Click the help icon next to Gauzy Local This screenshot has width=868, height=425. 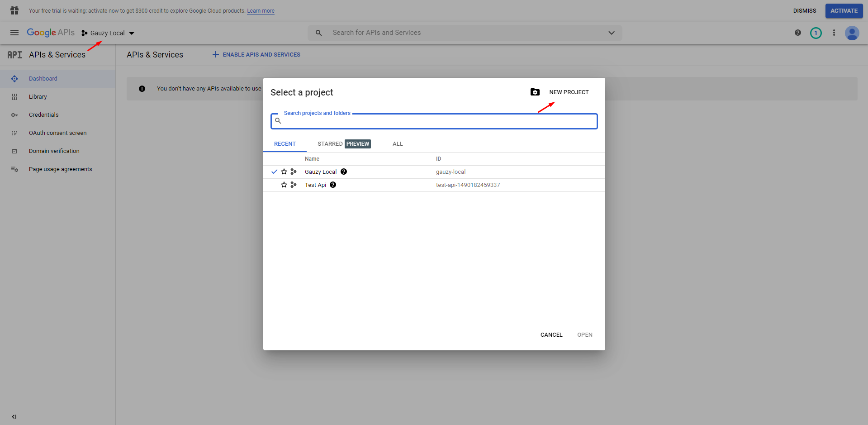pyautogui.click(x=344, y=172)
